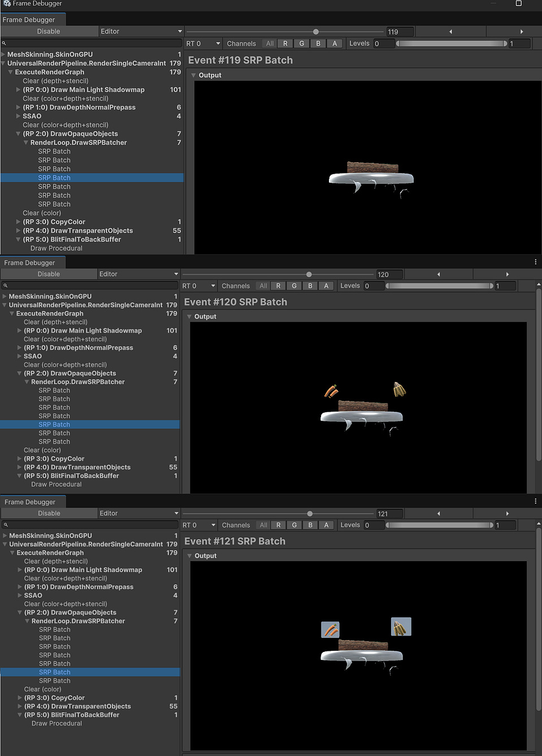Image resolution: width=542 pixels, height=756 pixels.
Task: Click event number field showing 119
Action: 400,32
